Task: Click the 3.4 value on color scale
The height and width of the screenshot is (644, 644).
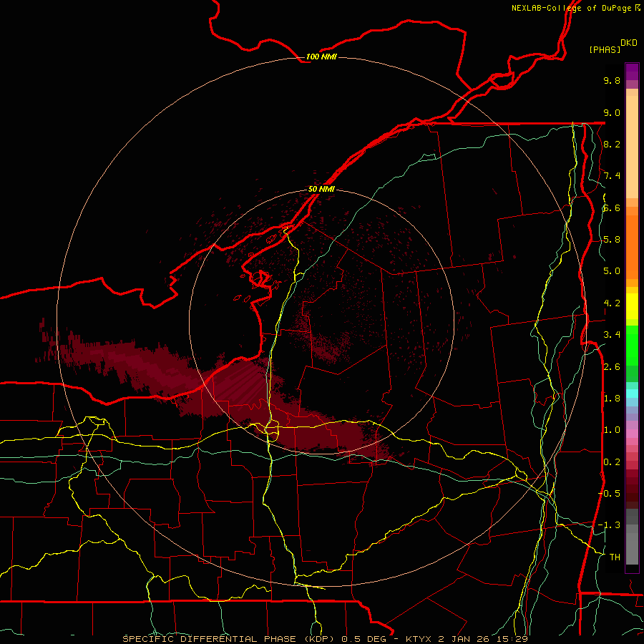Action: click(x=612, y=335)
